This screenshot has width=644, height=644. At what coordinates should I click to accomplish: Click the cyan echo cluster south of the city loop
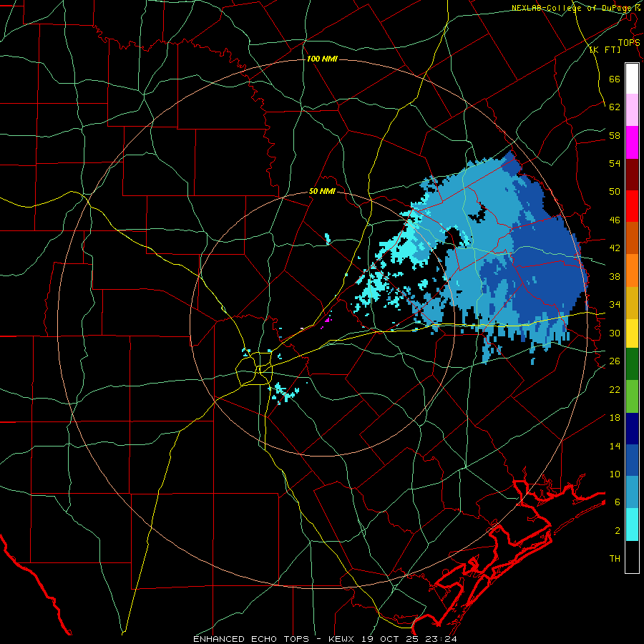(283, 392)
